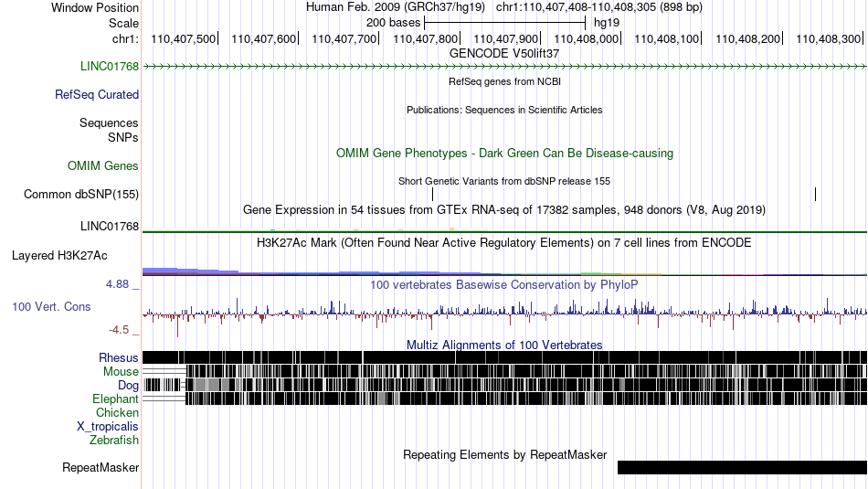Click the -4.5 PhyloP lower bound value
The height and width of the screenshot is (489, 868).
click(x=119, y=330)
